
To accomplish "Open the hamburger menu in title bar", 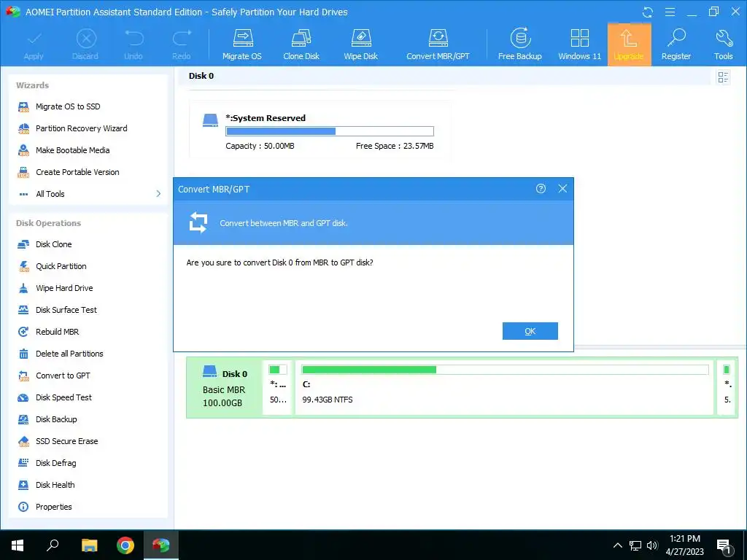I will click(x=670, y=12).
